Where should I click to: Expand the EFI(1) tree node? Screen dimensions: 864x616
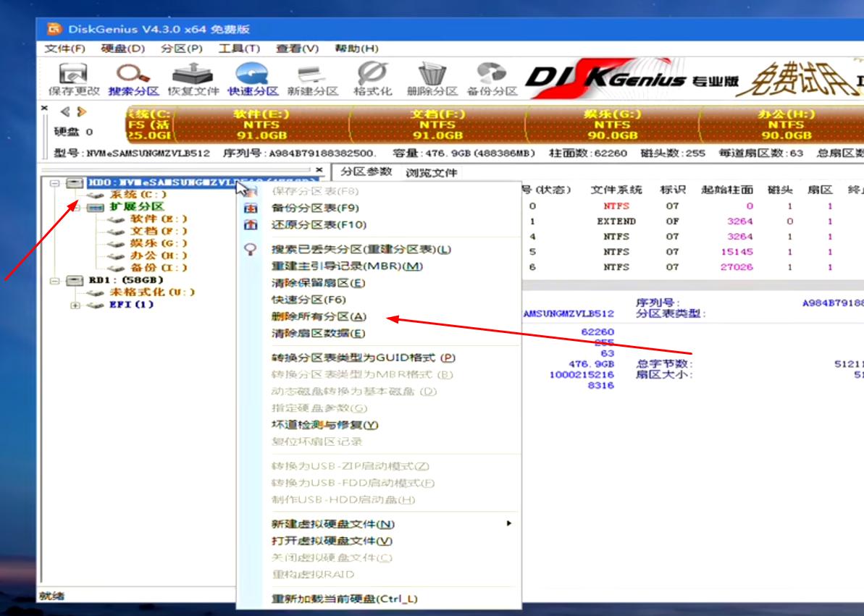point(75,305)
